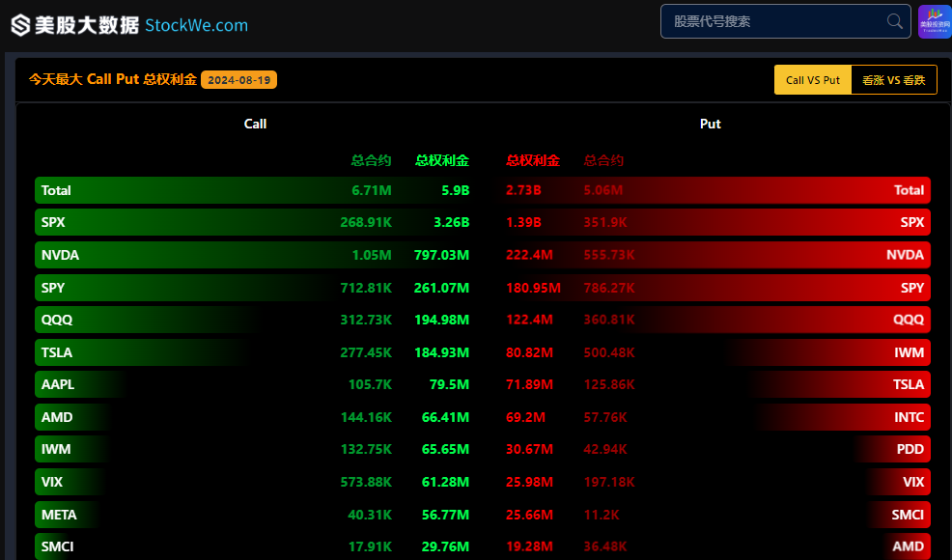Click the 2024-08-19 date badge
Viewport: 952px width, 560px height.
(x=239, y=79)
